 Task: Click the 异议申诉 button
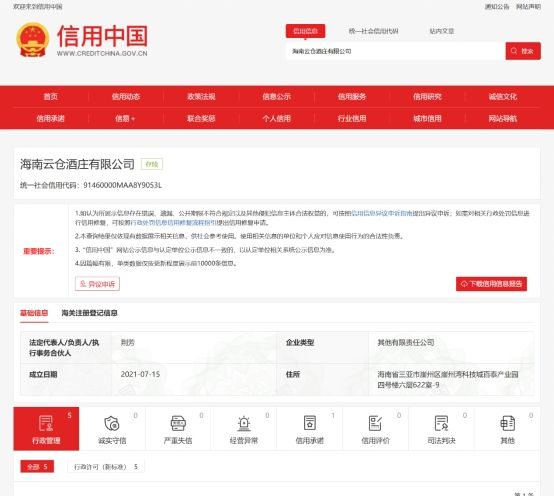(97, 284)
